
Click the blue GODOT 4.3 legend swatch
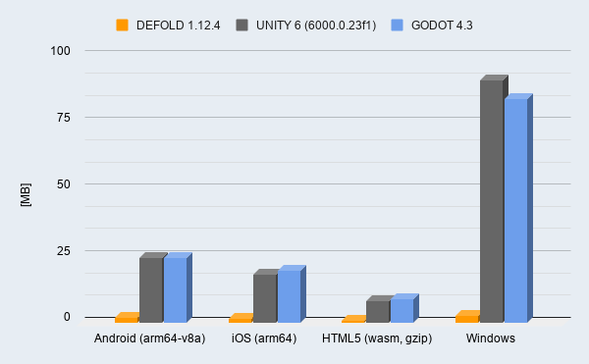(x=397, y=26)
